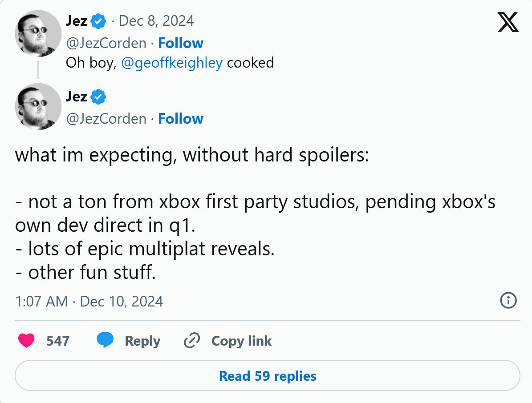Click the verified badge on the second tweet

98,97
